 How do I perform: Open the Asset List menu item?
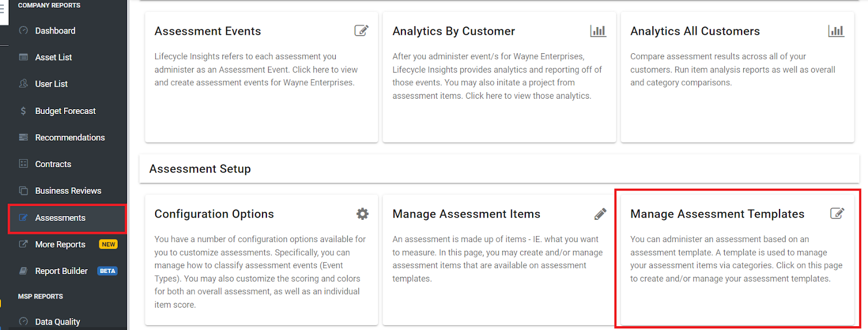[x=53, y=57]
